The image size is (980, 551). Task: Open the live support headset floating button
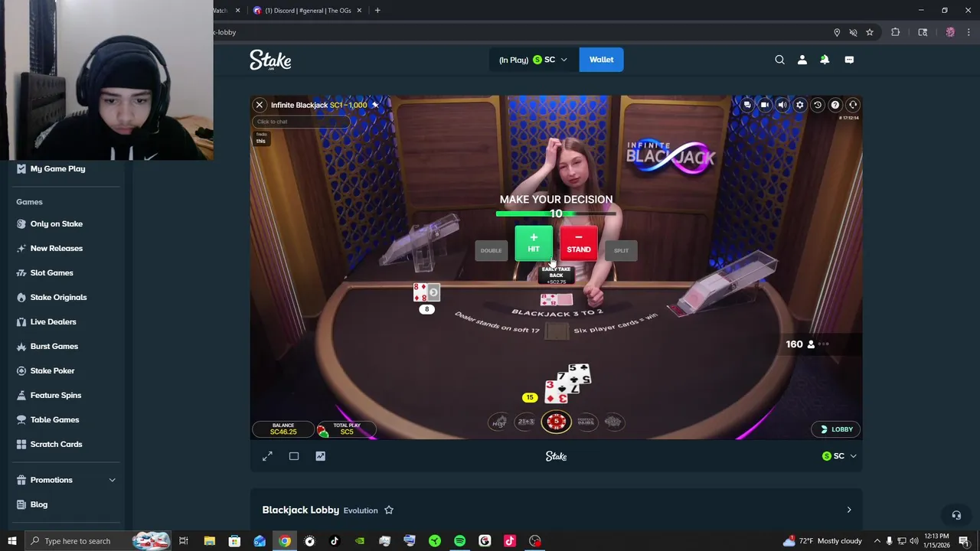click(x=956, y=515)
